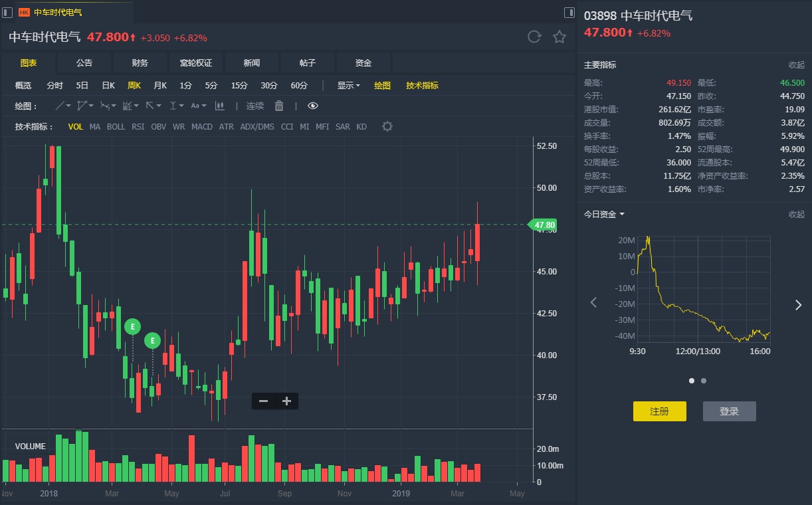Expand the arrow tool dropdown arrow
The width and height of the screenshot is (812, 505).
pyautogui.click(x=159, y=106)
